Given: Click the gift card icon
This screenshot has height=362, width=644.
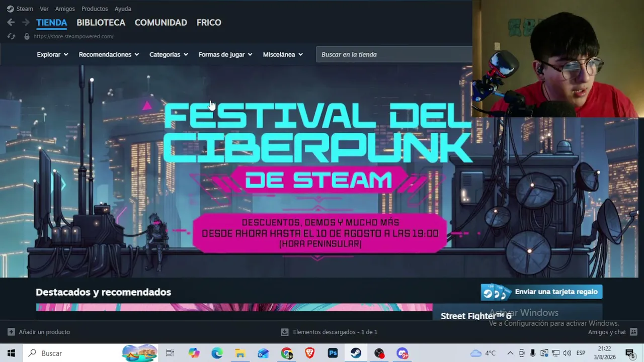Looking at the screenshot, I should 495,292.
